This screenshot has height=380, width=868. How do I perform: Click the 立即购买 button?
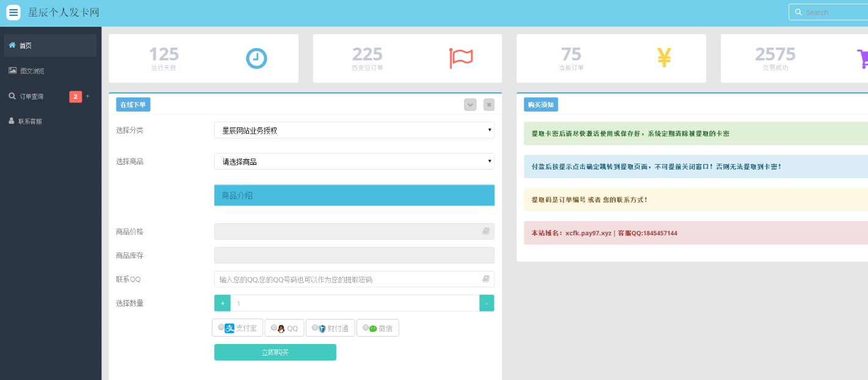(275, 353)
